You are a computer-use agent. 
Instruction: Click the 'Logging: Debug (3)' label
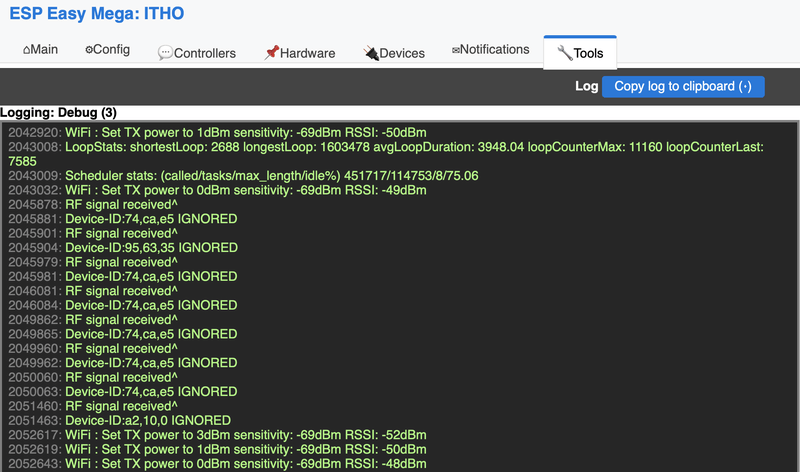point(58,112)
